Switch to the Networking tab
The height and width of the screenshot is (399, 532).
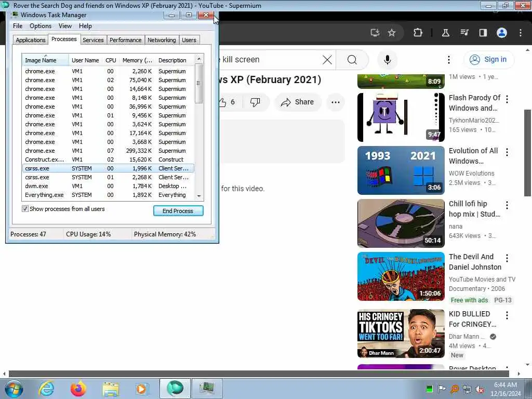[162, 40]
